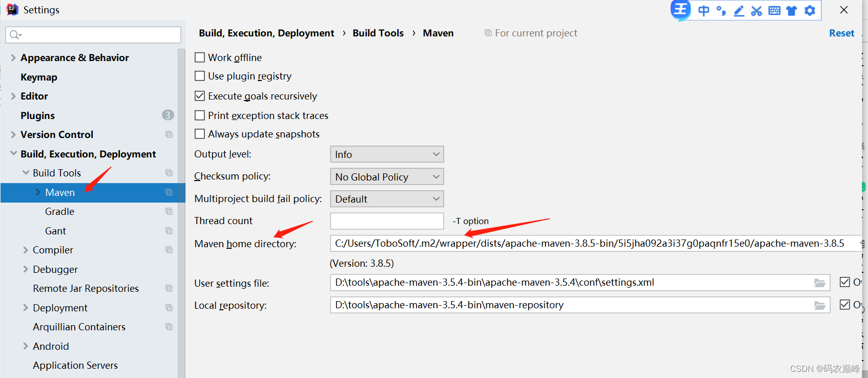Open Checksum policy dropdown
The width and height of the screenshot is (868, 378).
pyautogui.click(x=387, y=177)
